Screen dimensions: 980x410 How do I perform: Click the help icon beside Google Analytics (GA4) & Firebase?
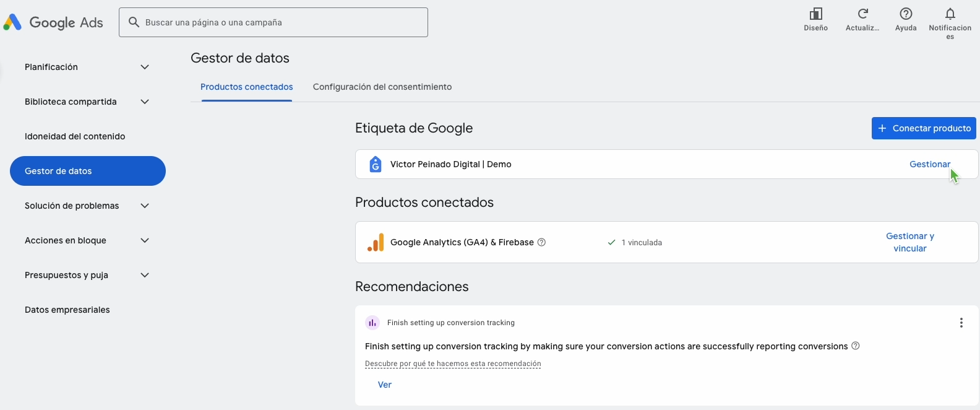541,242
